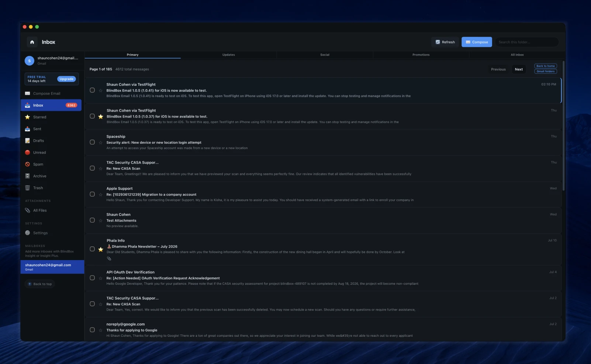This screenshot has height=364, width=591.
Task: Check the noreply@google.com message checkbox
Action: pos(92,330)
